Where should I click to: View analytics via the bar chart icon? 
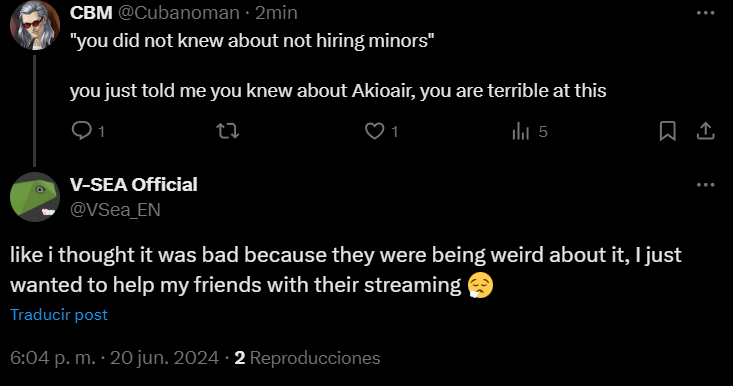(x=520, y=131)
